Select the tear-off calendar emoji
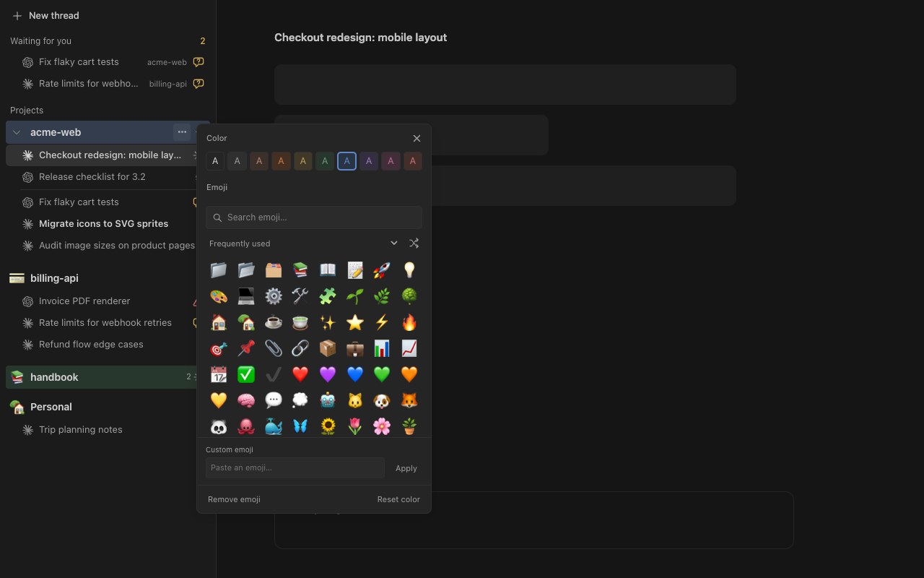 219,374
